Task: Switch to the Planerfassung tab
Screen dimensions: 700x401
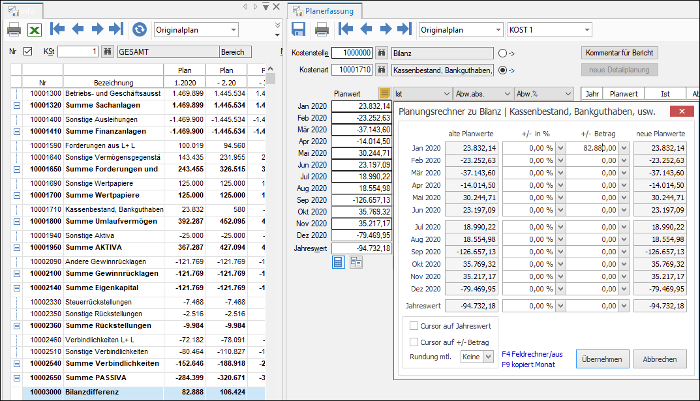Action: click(x=325, y=11)
